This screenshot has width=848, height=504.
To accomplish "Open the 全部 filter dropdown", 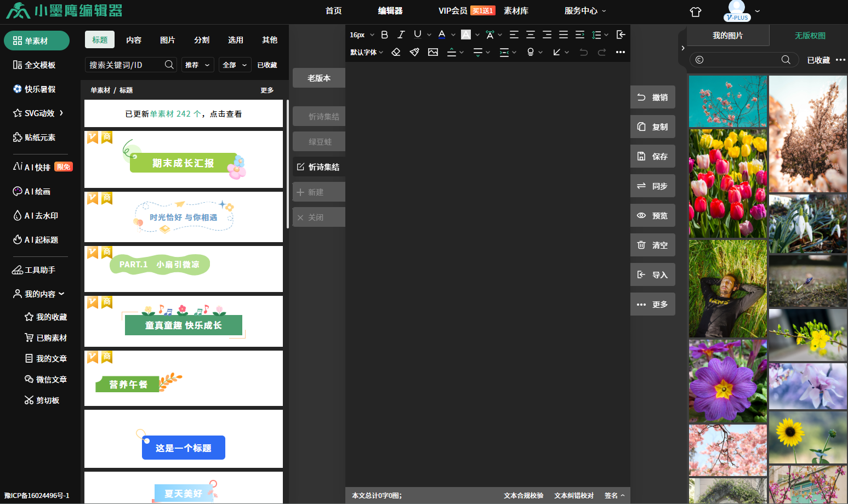I will pos(235,65).
